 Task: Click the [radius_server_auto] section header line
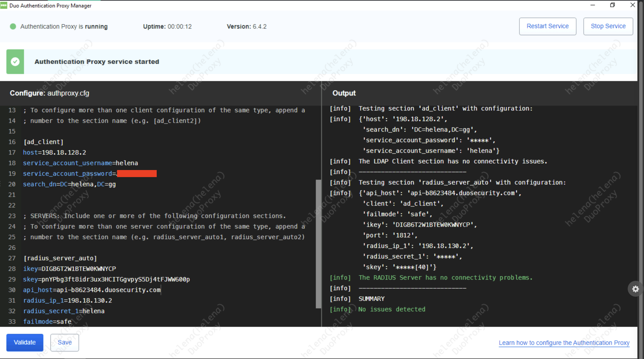[60, 258]
